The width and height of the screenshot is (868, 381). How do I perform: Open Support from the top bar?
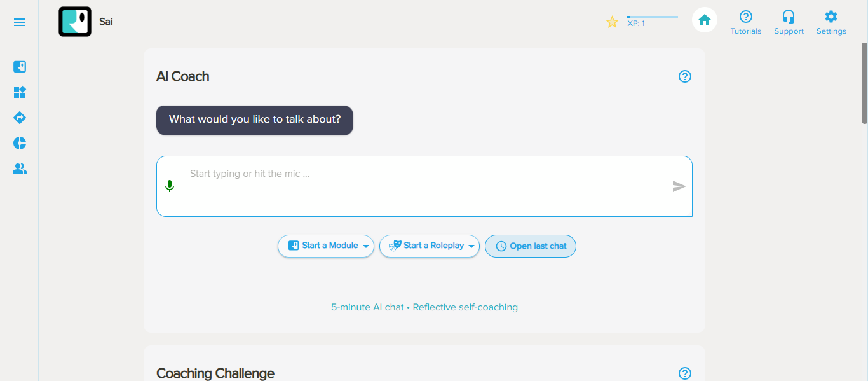(789, 22)
